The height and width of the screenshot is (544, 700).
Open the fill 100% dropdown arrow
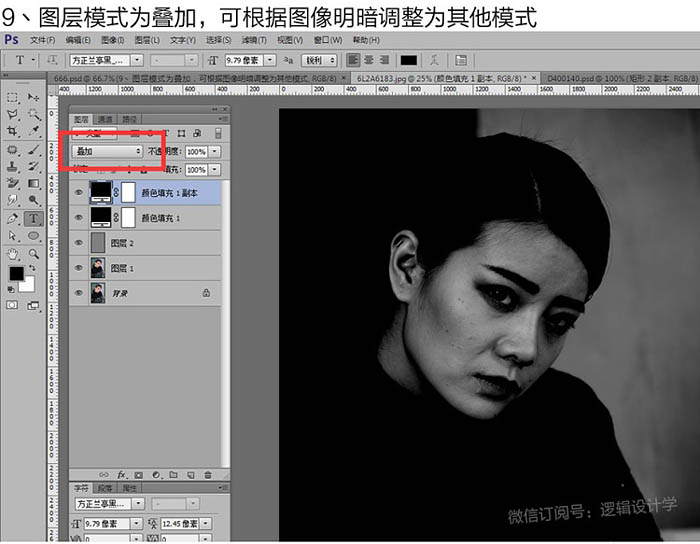pos(215,170)
